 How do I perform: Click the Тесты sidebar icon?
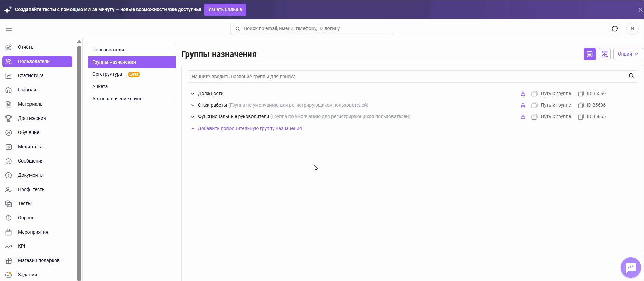[x=9, y=204]
